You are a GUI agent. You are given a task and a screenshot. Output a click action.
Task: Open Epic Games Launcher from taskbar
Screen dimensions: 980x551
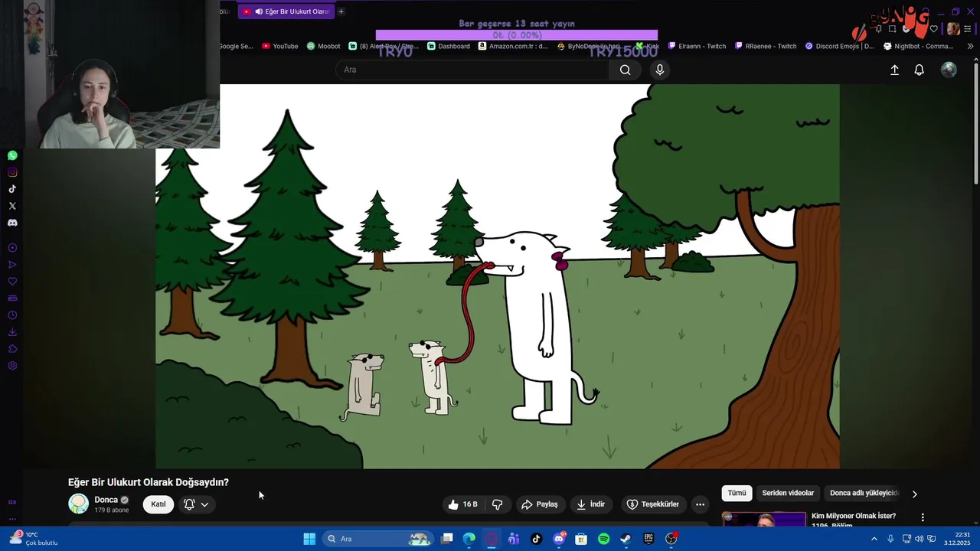pyautogui.click(x=648, y=539)
